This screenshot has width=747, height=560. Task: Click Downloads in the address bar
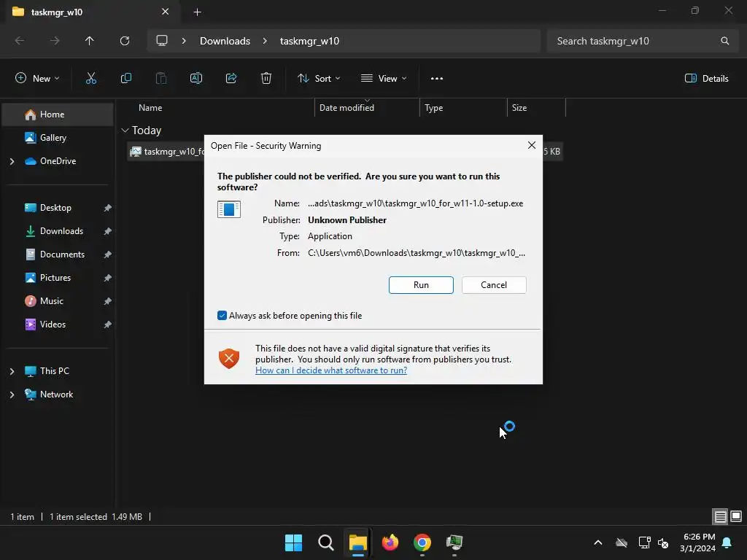pyautogui.click(x=225, y=41)
